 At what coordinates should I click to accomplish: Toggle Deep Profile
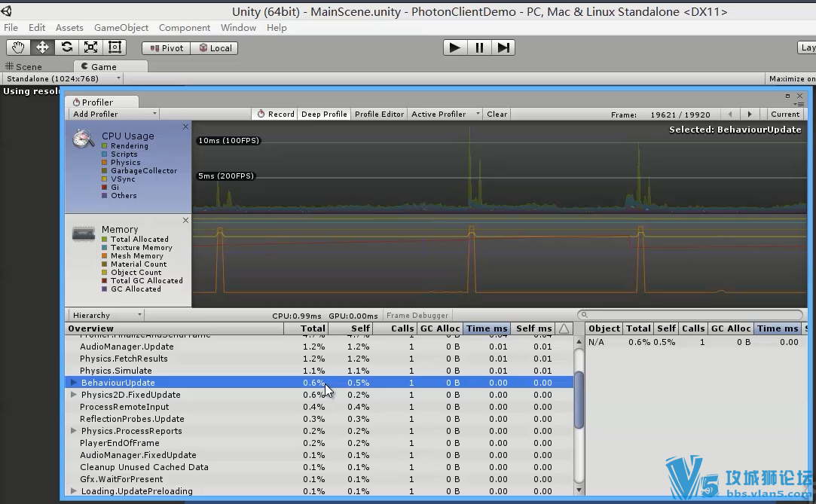coord(324,114)
